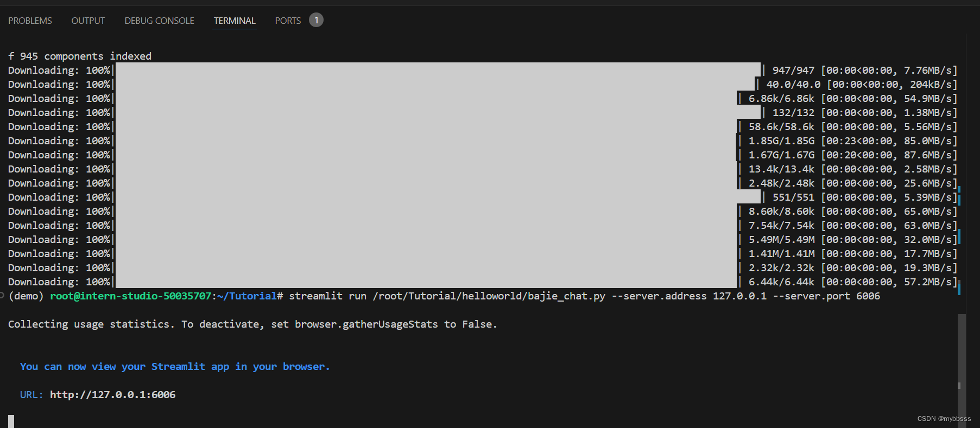Click the bajie_chat.py path in command
This screenshot has width=980, height=428.
pos(489,296)
